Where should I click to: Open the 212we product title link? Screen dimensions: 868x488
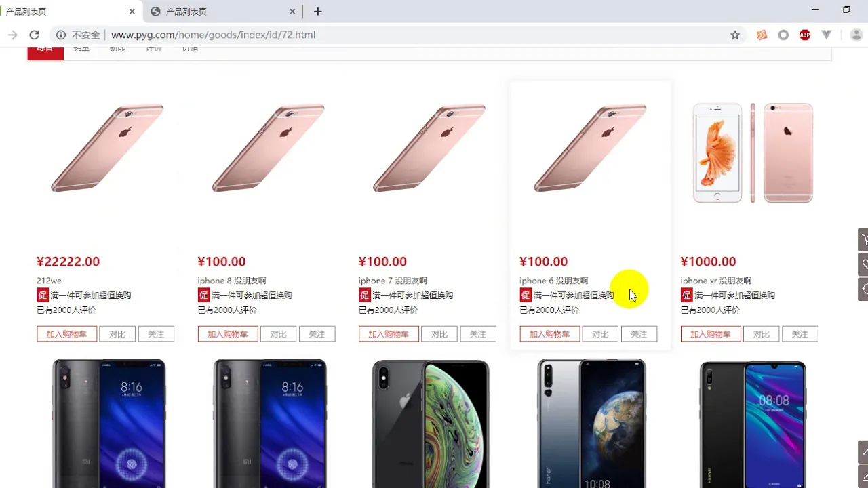click(x=49, y=281)
